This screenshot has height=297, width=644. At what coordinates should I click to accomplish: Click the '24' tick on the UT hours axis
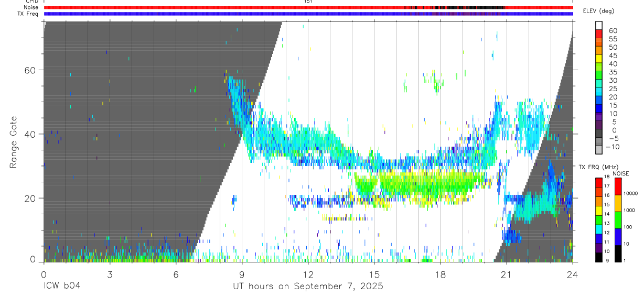click(573, 274)
